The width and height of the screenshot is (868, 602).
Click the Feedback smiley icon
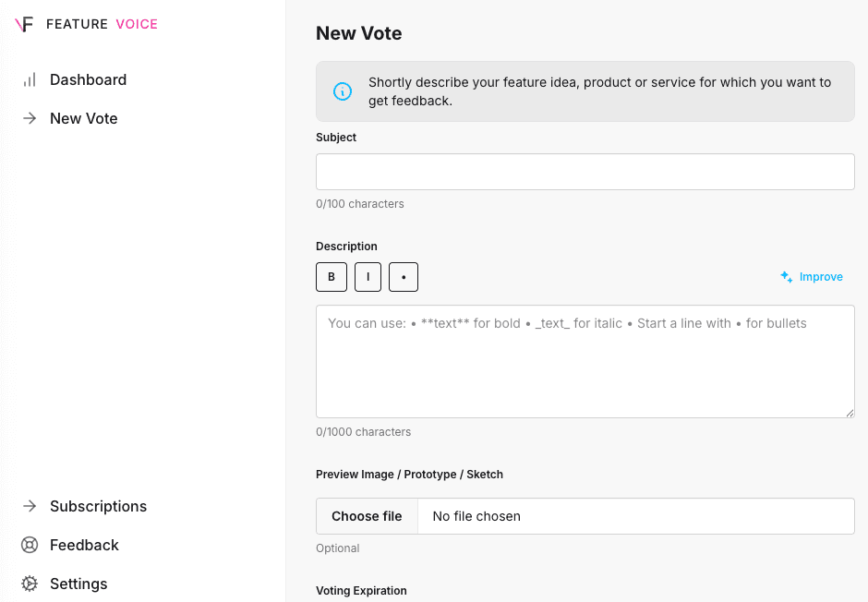tap(30, 545)
